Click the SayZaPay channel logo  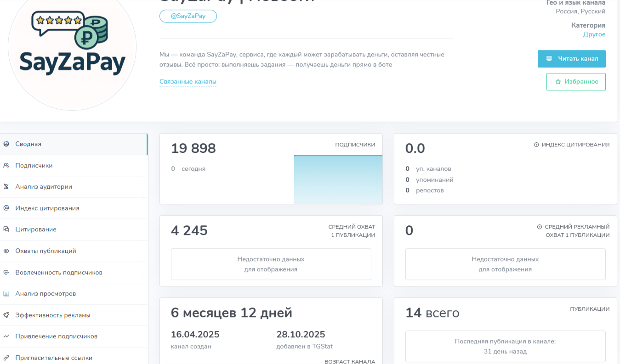(72, 46)
